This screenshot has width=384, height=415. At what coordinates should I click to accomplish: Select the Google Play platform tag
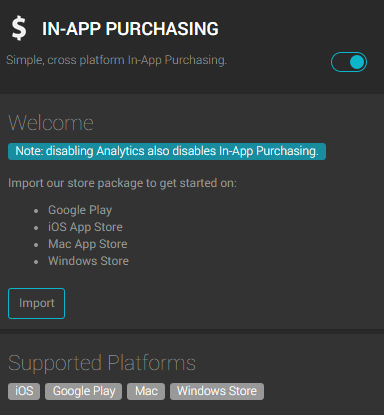click(84, 391)
